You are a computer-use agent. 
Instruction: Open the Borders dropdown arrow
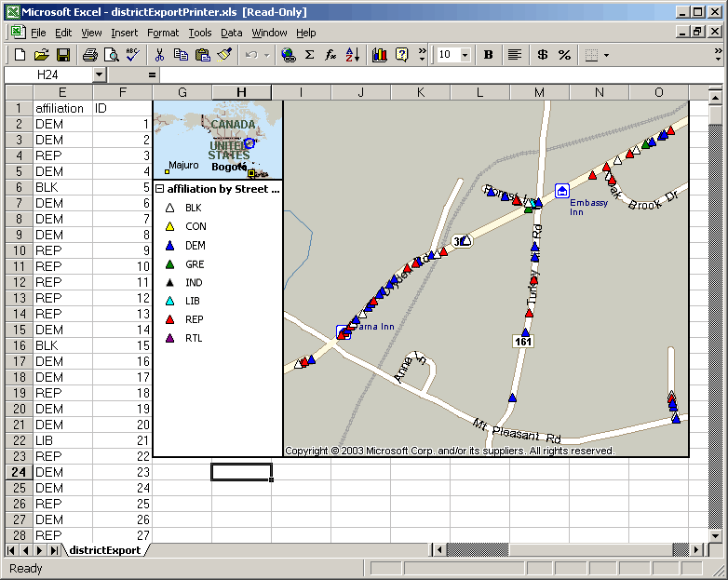click(607, 55)
